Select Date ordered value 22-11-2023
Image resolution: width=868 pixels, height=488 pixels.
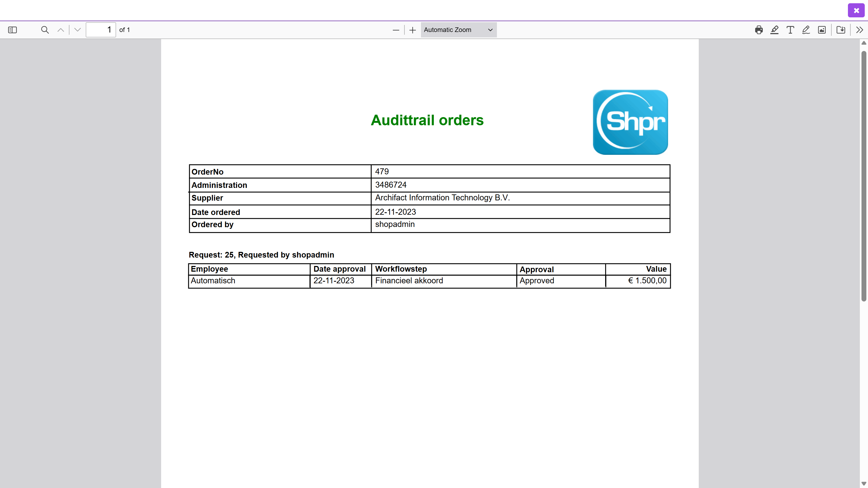(395, 212)
